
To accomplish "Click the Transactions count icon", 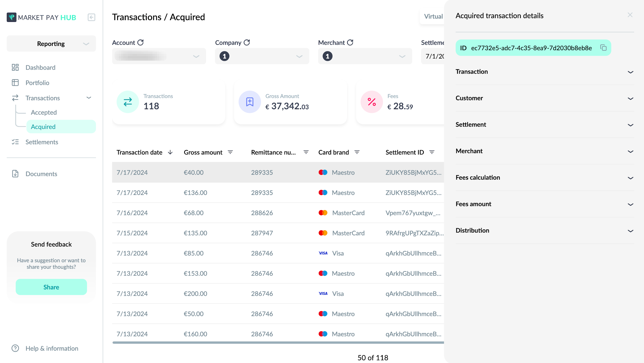I will pos(128,102).
